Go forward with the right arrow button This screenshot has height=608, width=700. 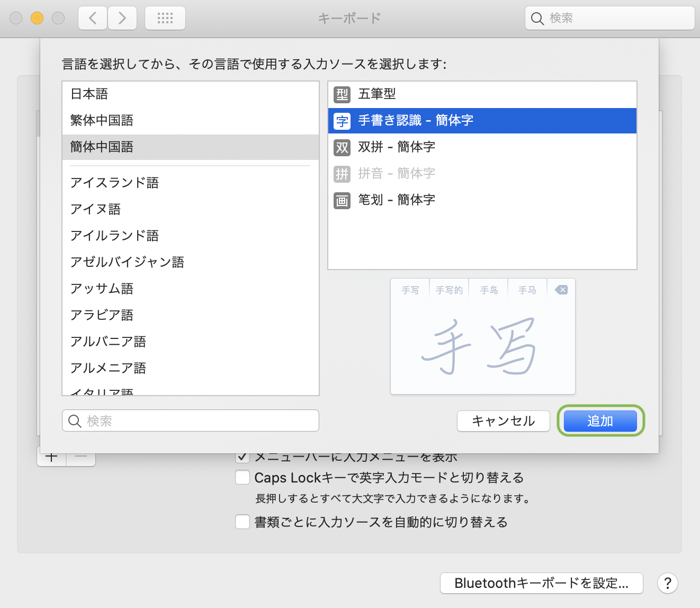[122, 19]
